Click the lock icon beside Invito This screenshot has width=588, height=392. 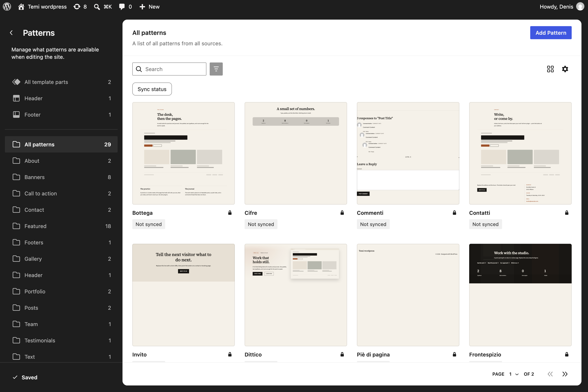230,354
